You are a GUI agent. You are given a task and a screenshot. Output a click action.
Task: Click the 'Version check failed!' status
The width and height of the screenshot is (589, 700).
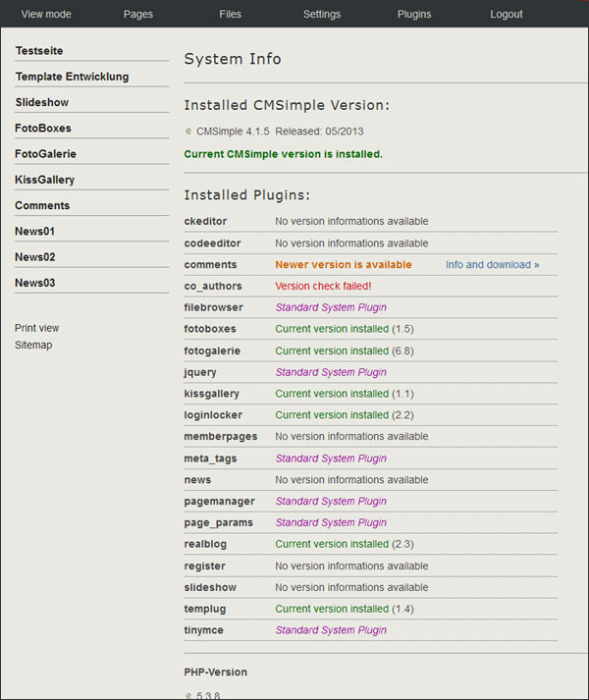click(323, 286)
